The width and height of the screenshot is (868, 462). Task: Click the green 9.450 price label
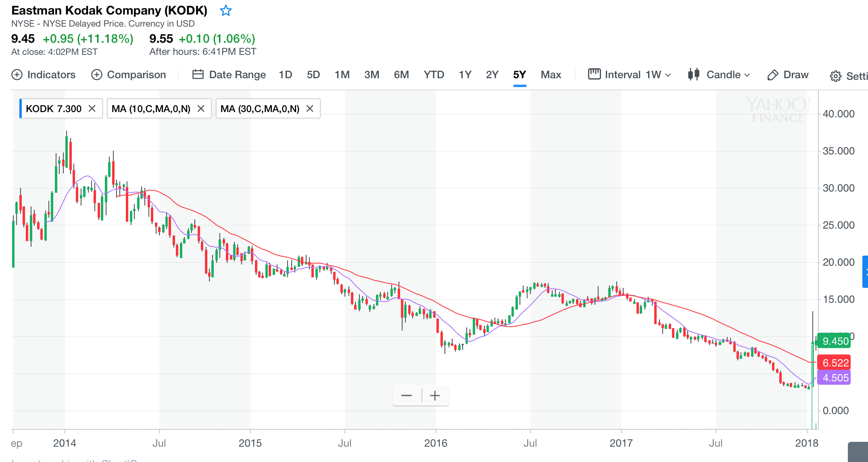click(835, 341)
